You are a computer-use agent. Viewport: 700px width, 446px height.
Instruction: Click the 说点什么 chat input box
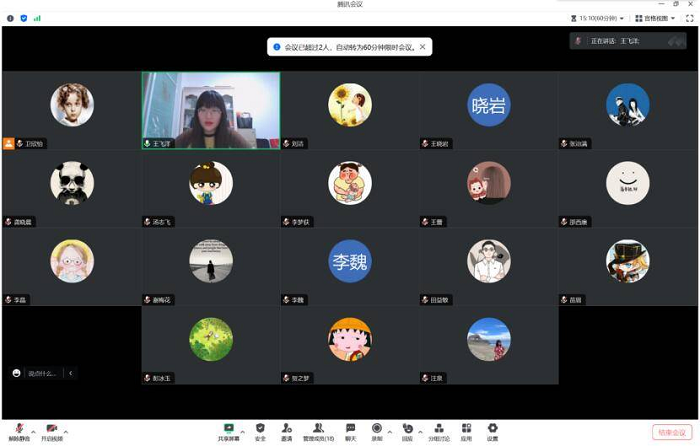coord(42,373)
